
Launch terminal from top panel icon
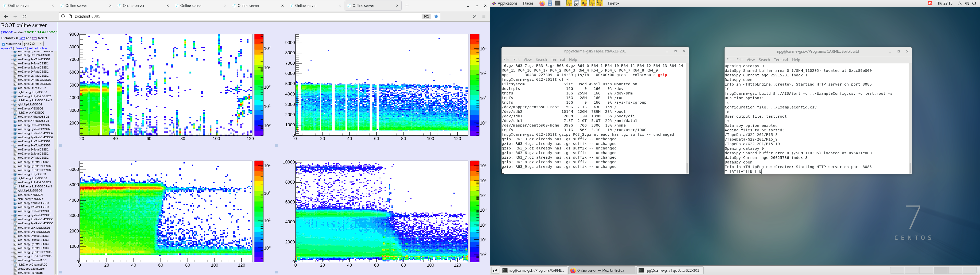coord(558,3)
